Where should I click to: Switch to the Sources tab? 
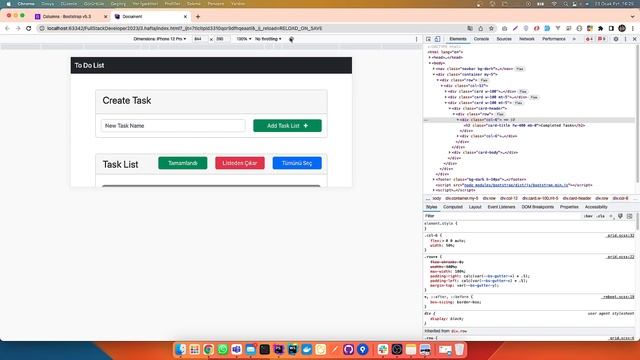click(x=504, y=39)
